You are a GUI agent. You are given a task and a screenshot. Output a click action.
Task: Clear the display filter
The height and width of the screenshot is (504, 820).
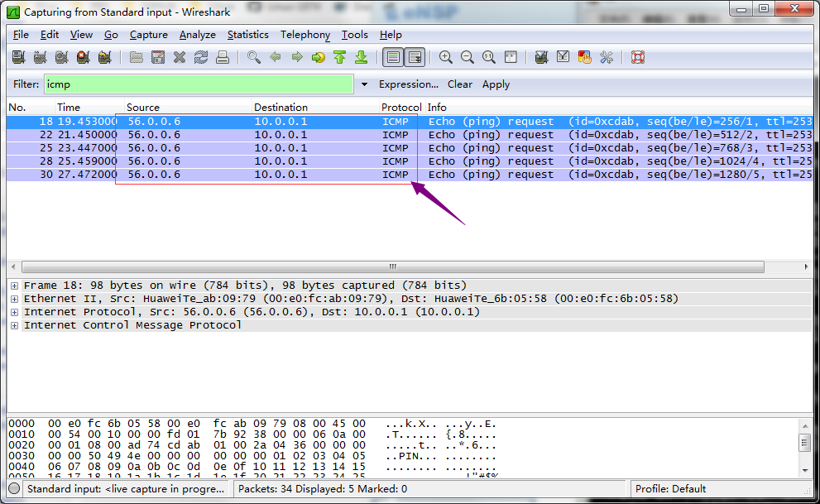click(x=460, y=84)
